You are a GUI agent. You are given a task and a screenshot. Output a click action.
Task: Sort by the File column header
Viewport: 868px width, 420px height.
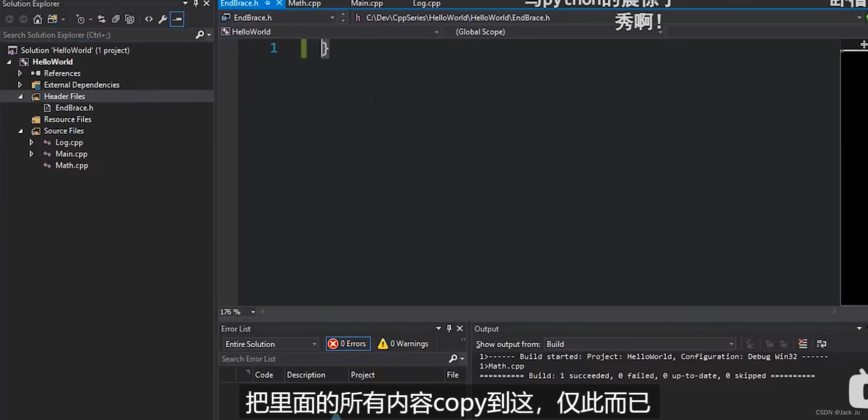click(x=453, y=375)
